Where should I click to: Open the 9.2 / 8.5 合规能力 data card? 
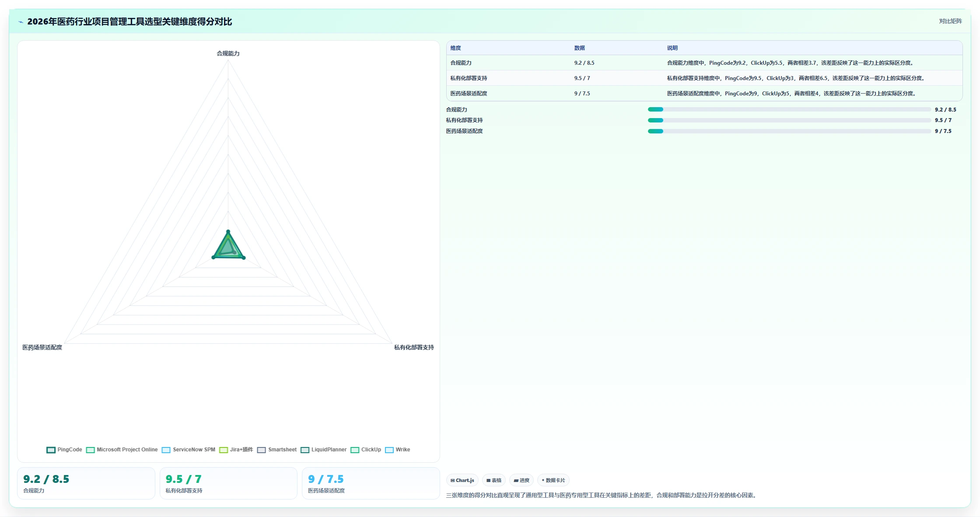(x=86, y=483)
